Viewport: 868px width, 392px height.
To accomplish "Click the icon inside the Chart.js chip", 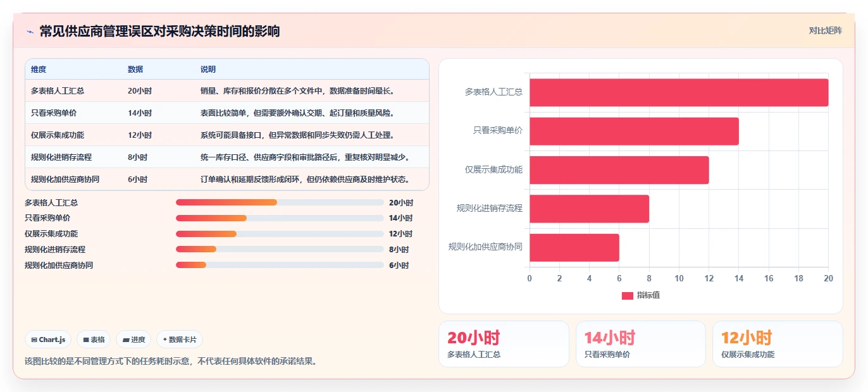I will coord(34,340).
